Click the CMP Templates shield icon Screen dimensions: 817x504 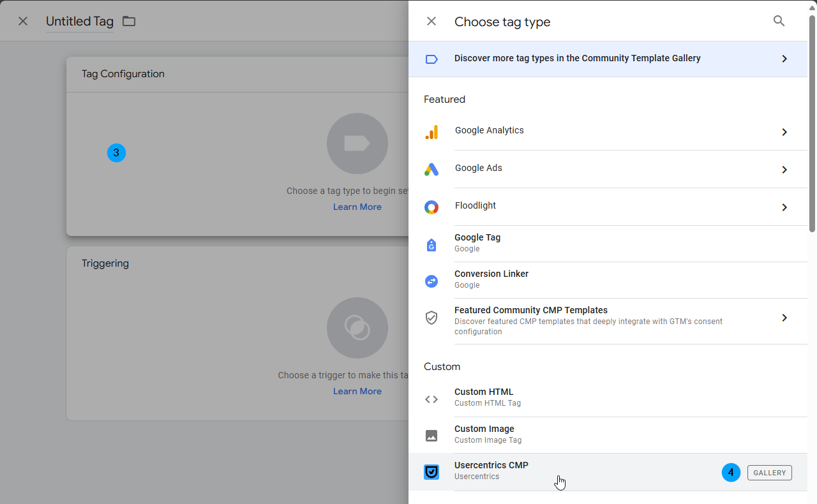coord(431,318)
